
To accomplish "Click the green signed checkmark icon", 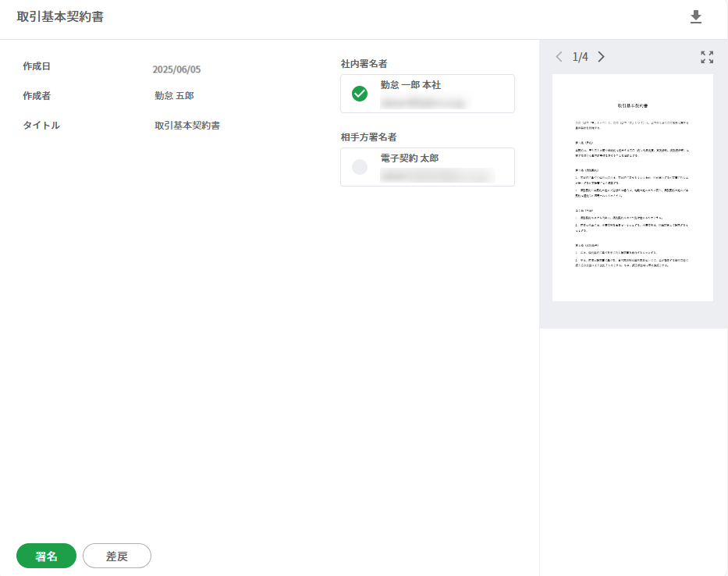I will [360, 94].
